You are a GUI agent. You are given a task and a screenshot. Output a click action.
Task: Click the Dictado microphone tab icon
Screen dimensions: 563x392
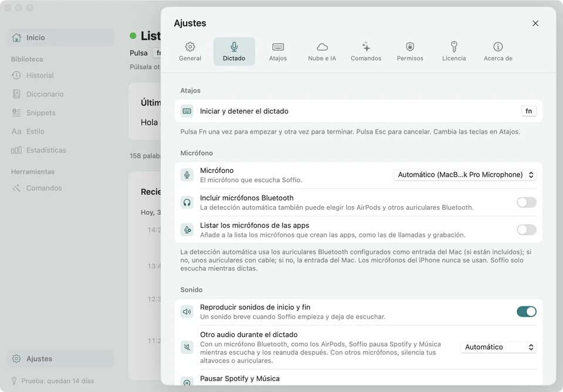pos(234,47)
